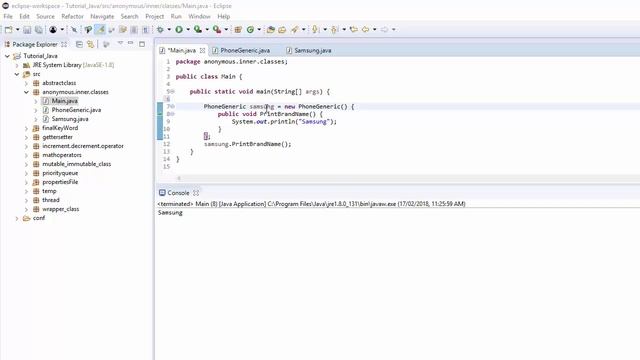
Task: Click Collapse All in Package Explorer
Action: click(79, 44)
